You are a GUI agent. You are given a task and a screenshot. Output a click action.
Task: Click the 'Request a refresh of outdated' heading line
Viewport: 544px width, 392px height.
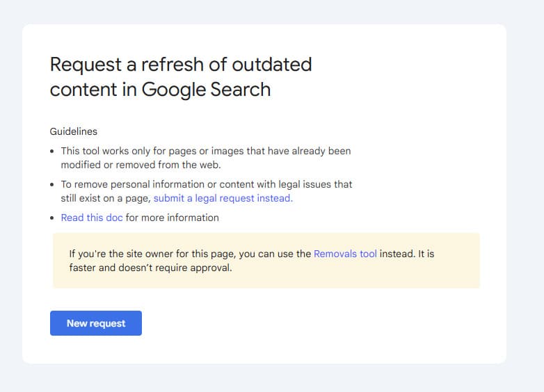tap(181, 65)
